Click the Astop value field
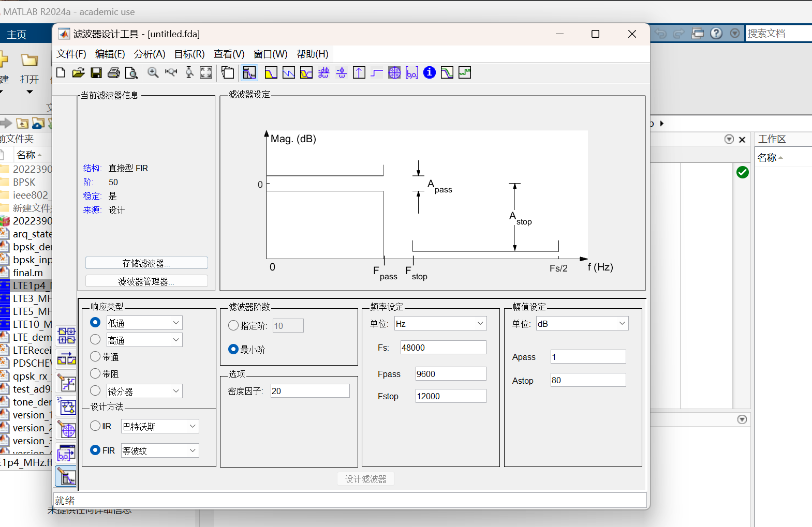 point(588,380)
